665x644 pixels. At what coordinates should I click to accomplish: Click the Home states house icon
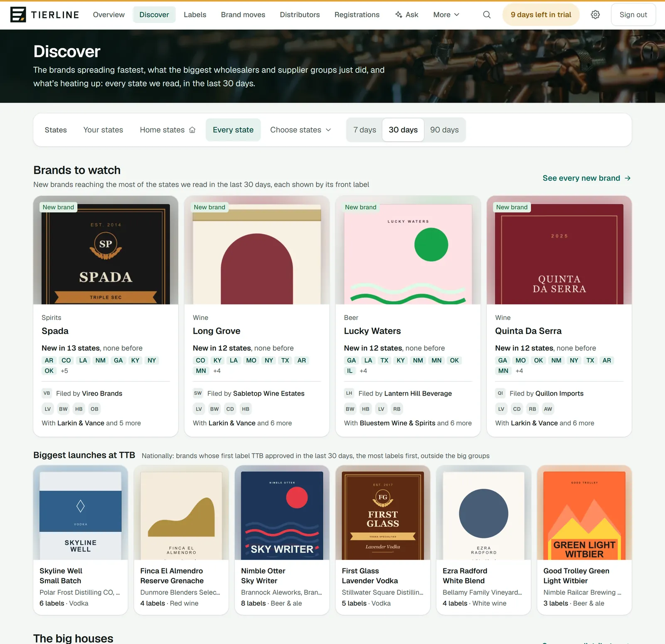pyautogui.click(x=192, y=130)
